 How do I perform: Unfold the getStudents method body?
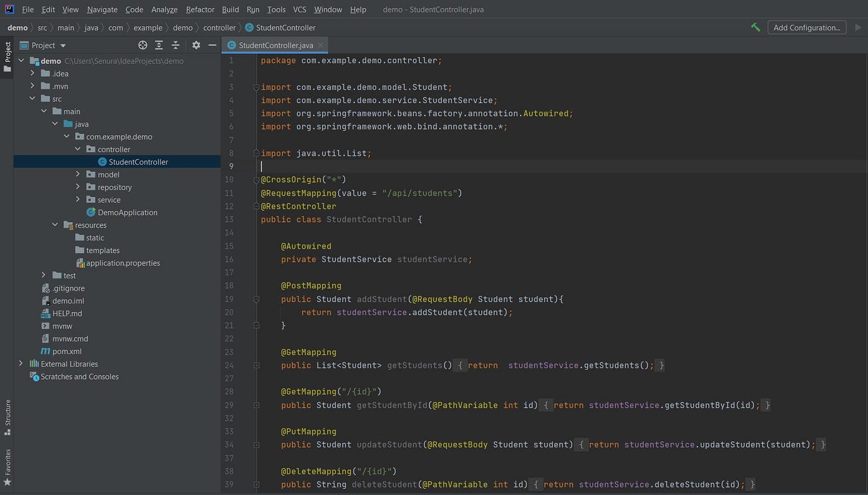(x=256, y=365)
